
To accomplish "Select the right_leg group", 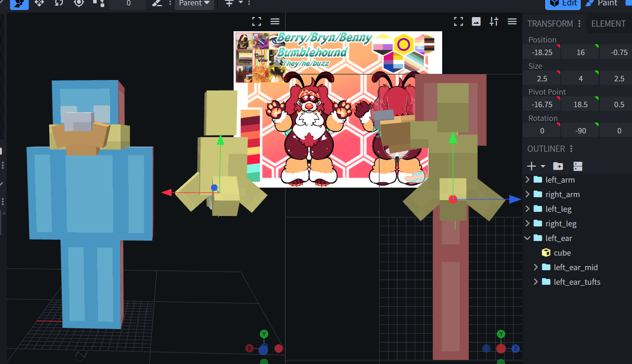I will (561, 223).
